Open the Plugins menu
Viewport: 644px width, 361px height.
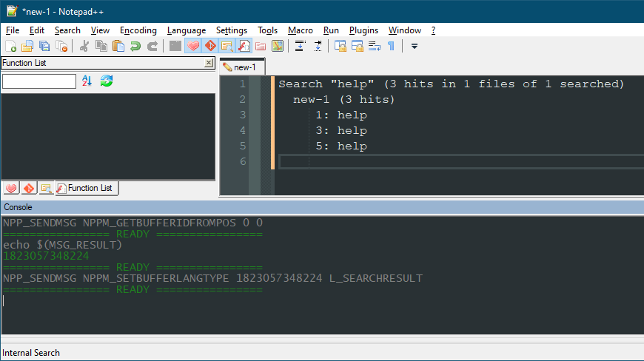point(363,30)
